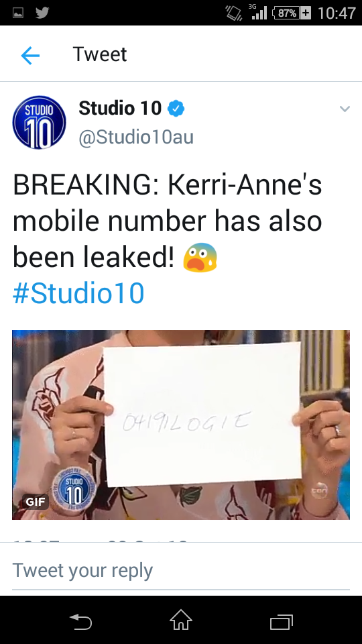
Task: Focus the Tweet your reply field
Action: [x=181, y=571]
